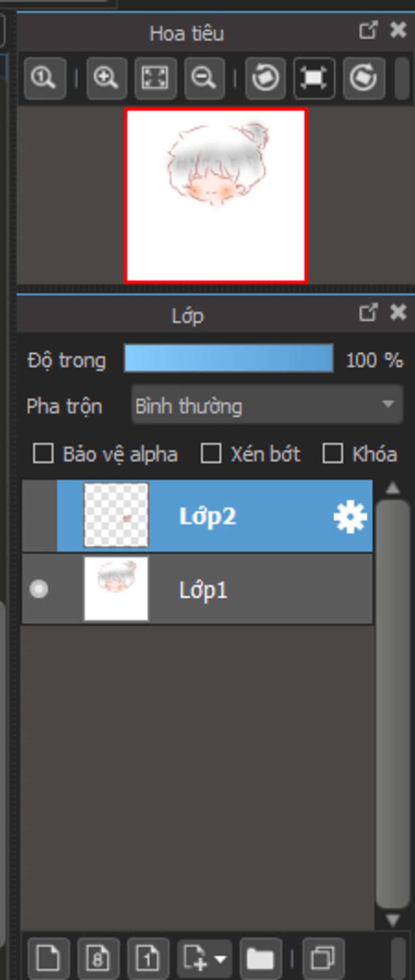Add a new color layer
415x980 pixels.
[49, 959]
